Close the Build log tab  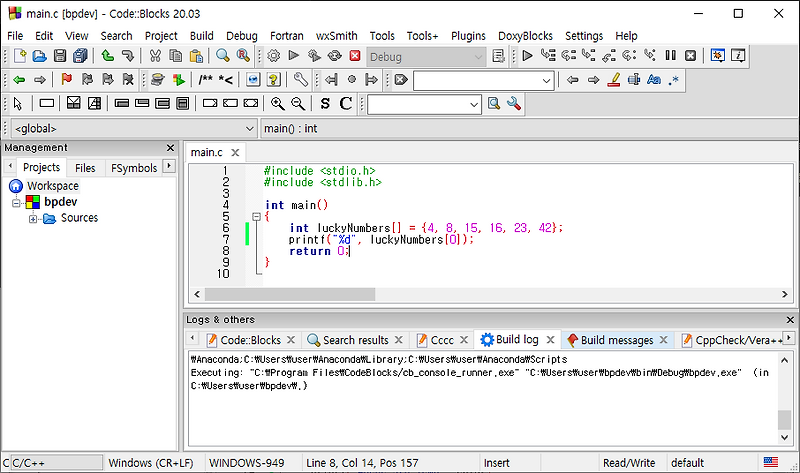tap(551, 340)
